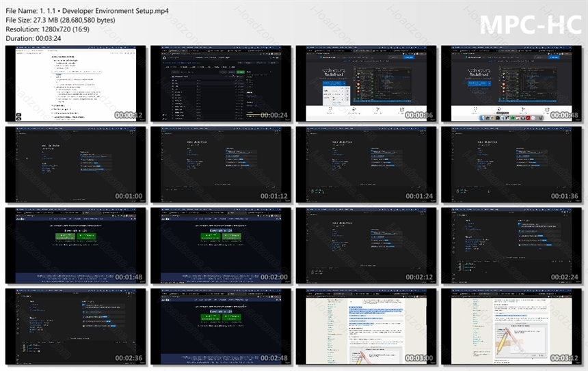Choose the 00:02:24 snapshot
This screenshot has height=371, width=588.
(x=511, y=245)
